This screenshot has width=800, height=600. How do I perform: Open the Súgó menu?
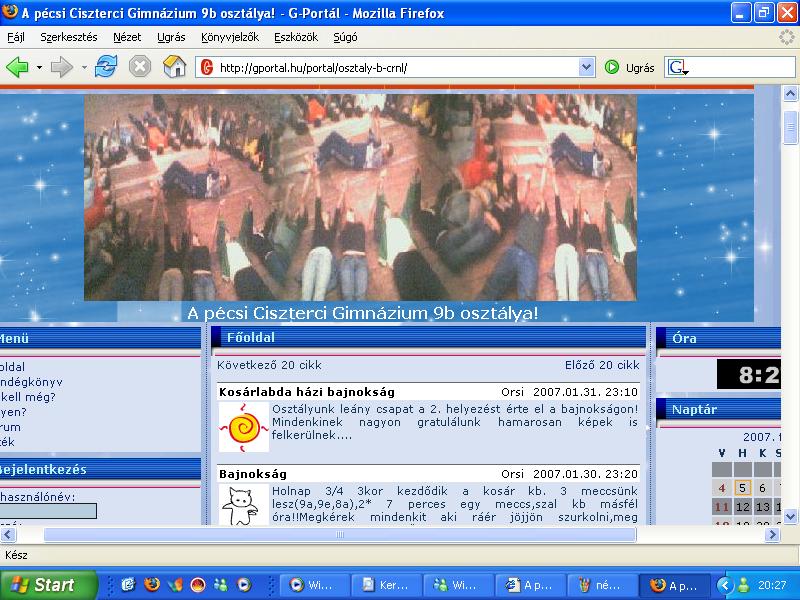[x=345, y=37]
